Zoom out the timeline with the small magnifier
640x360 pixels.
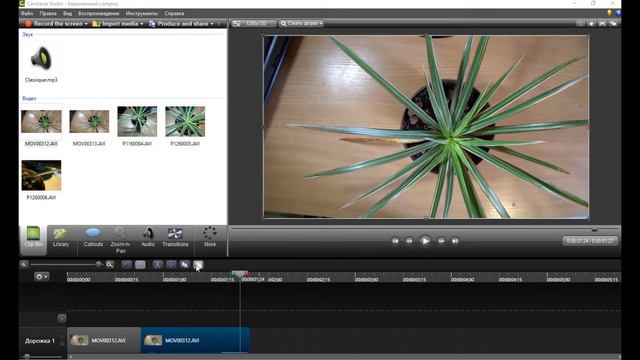(24, 264)
